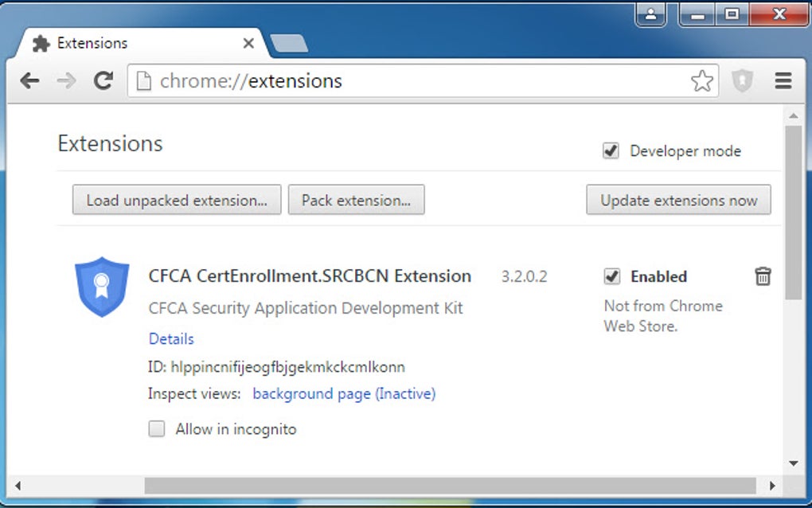Close the Extensions tab
The width and height of the screenshot is (812, 508).
pos(248,43)
